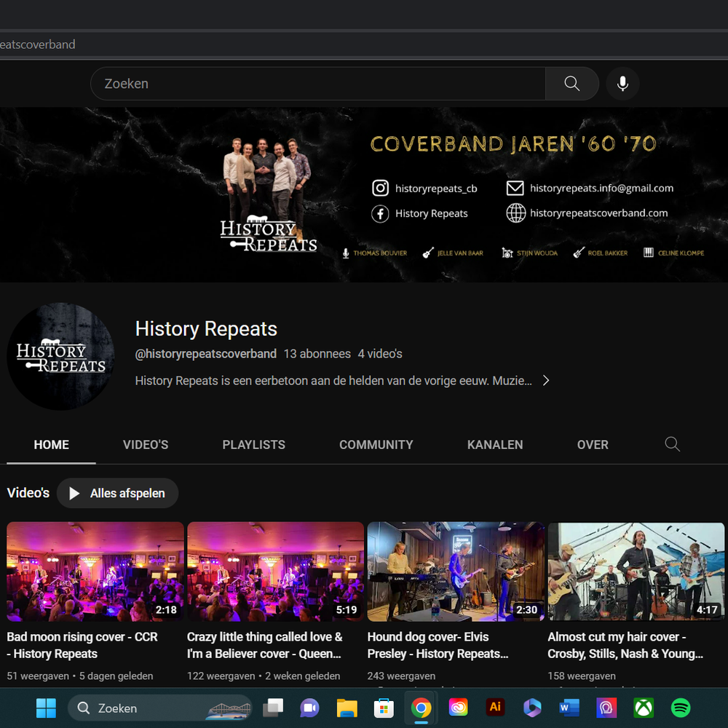Click '158 weergaven' under Almost cut my hair
This screenshot has width=728, height=728.
click(581, 676)
